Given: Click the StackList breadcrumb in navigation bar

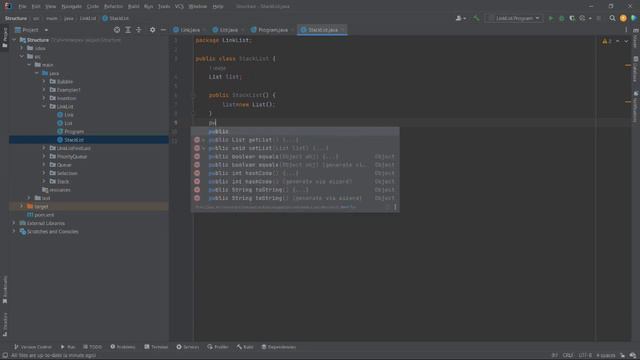Looking at the screenshot, I should pyautogui.click(x=116, y=18).
